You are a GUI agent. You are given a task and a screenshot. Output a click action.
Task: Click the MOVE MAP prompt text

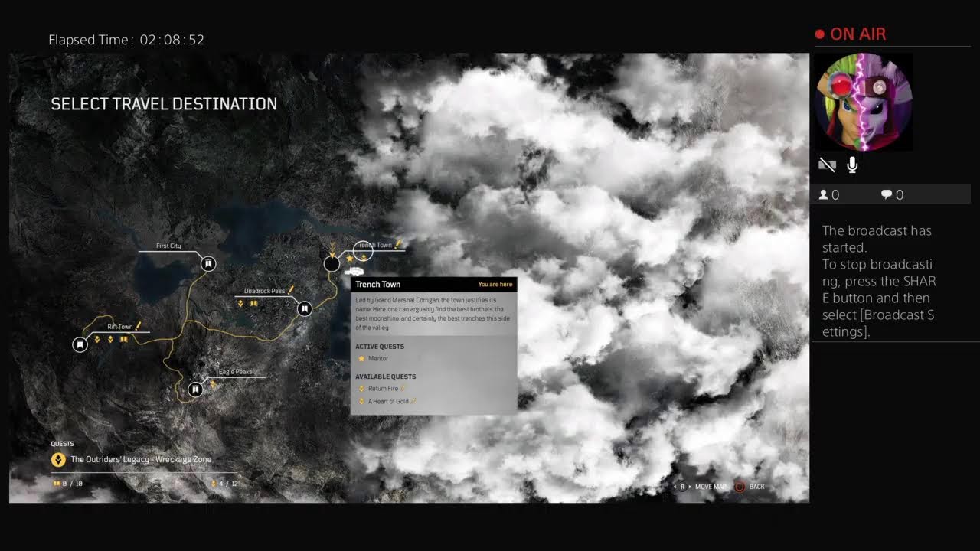click(711, 487)
